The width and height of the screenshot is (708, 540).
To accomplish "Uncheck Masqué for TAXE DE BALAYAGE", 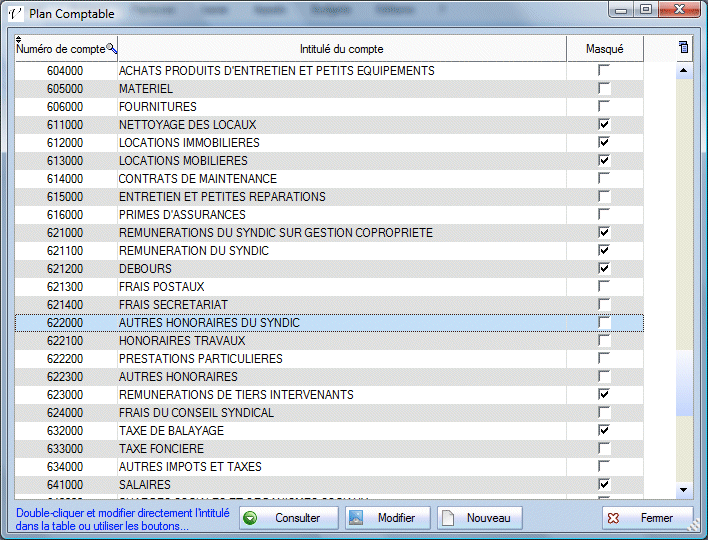I will [x=604, y=431].
